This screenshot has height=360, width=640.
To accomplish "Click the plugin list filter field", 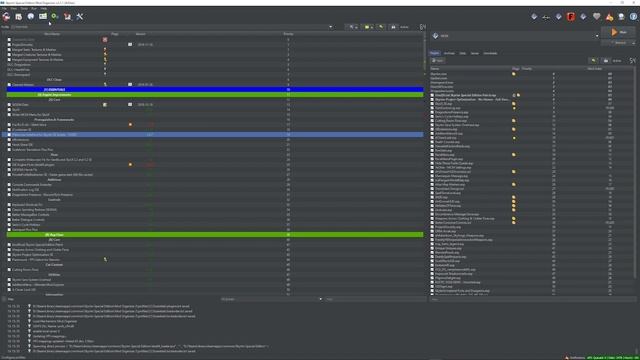I will pyautogui.click(x=533, y=299).
